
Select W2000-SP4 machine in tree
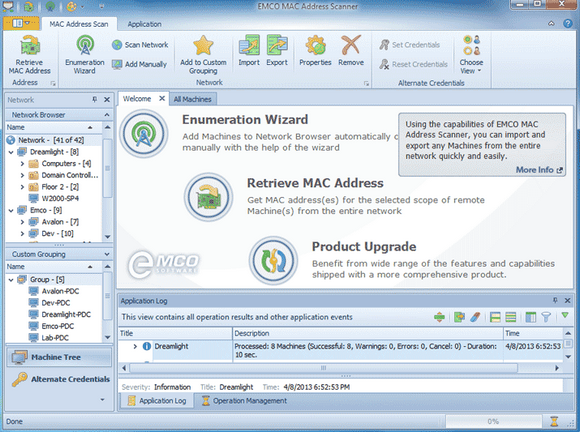point(54,199)
